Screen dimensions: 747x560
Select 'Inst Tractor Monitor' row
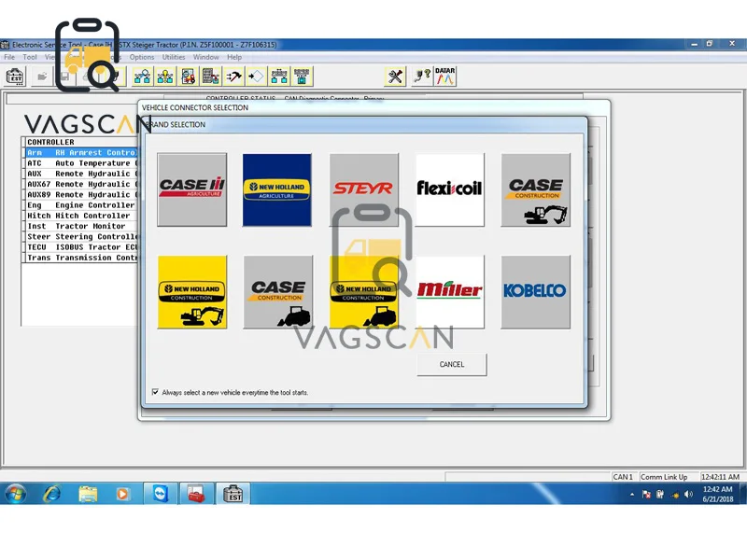pos(81,226)
